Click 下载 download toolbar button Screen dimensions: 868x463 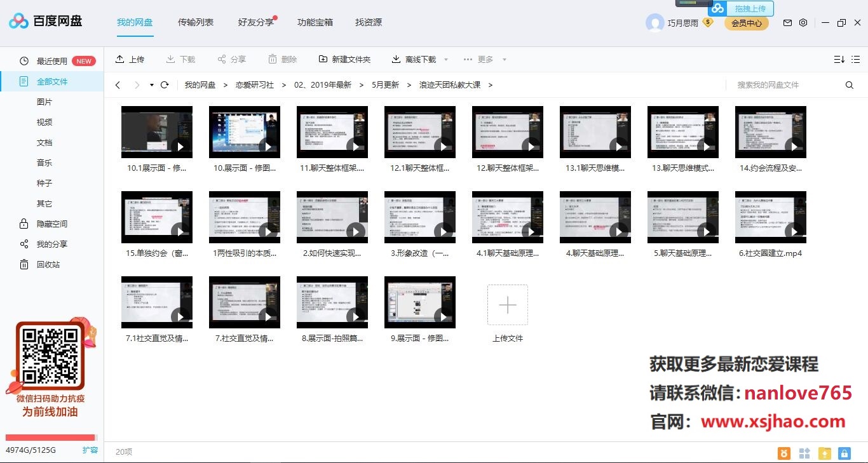[180, 60]
